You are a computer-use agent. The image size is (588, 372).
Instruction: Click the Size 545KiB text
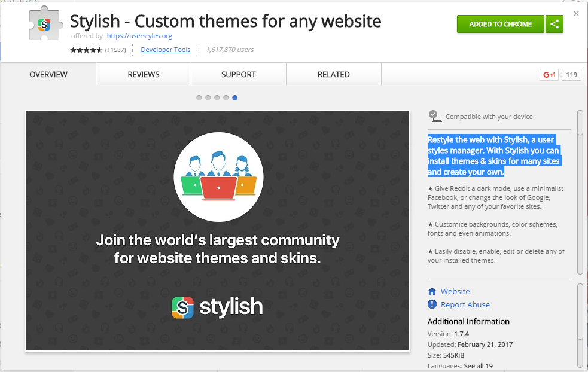(x=446, y=355)
